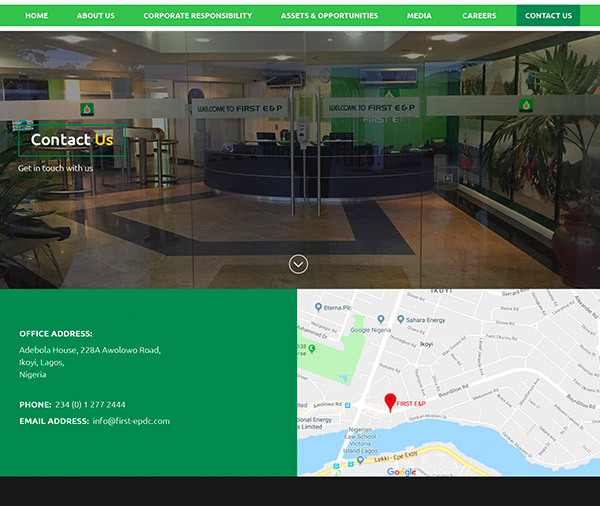Image resolution: width=600 pixels, height=506 pixels.
Task: Click the Sahara Energy map marker
Action: click(401, 319)
